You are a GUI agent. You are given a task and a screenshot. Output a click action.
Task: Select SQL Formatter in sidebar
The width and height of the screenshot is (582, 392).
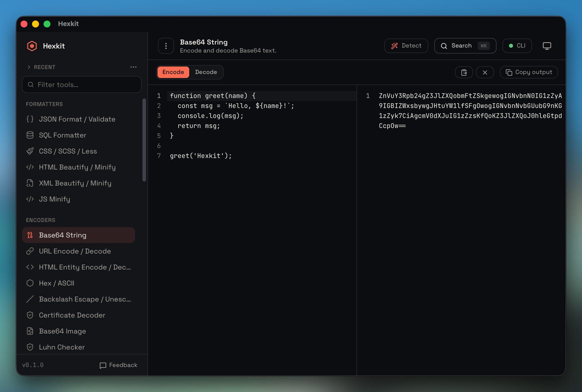tap(78, 135)
